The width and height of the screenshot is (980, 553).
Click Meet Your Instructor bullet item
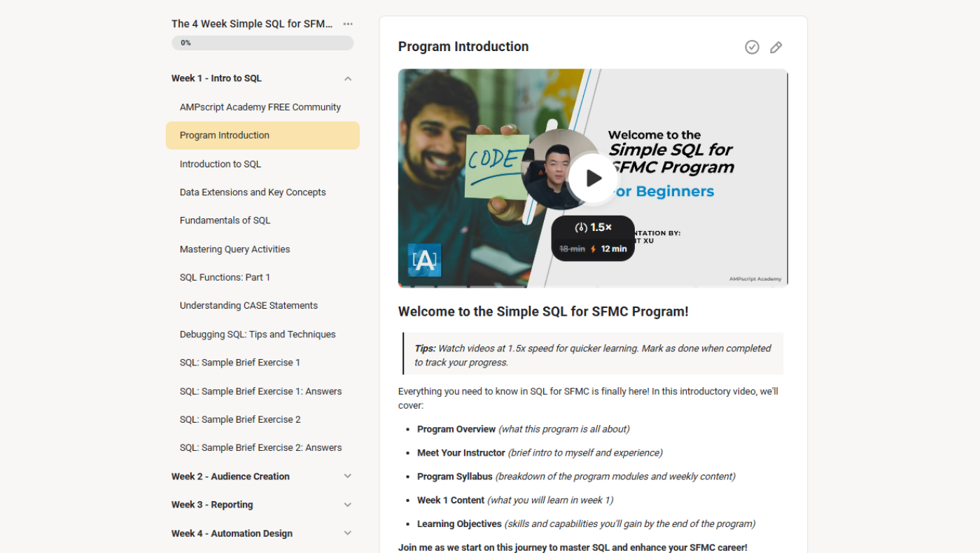[540, 453]
